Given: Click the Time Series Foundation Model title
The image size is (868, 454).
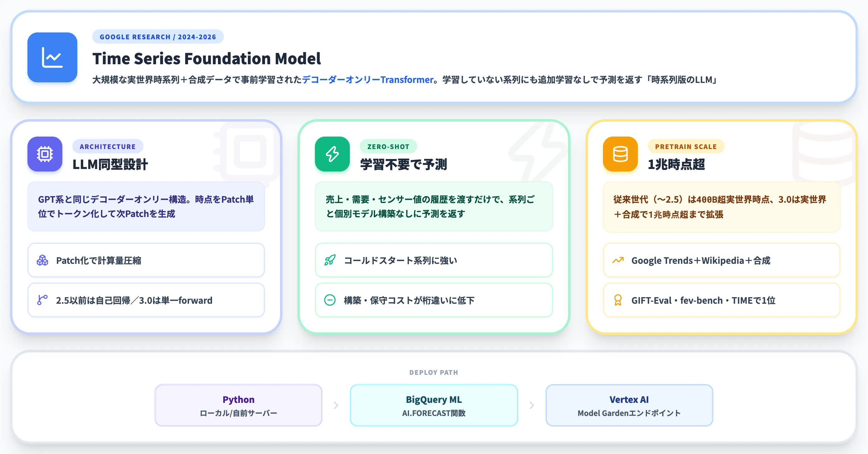Looking at the screenshot, I should [x=206, y=59].
